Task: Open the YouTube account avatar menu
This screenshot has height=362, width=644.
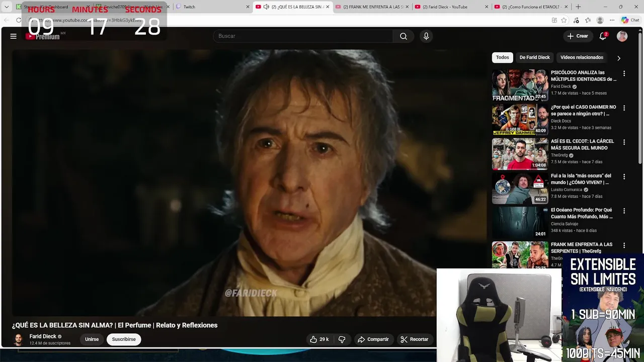Action: click(622, 36)
